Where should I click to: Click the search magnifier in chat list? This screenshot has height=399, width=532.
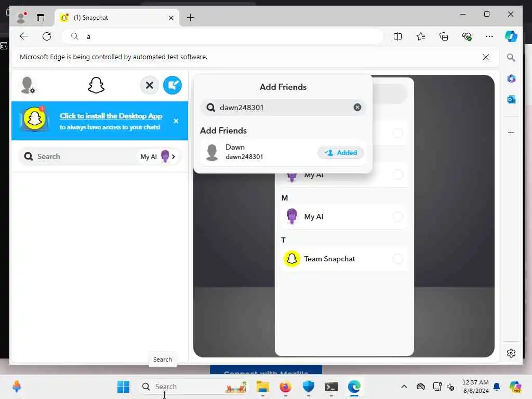click(29, 156)
